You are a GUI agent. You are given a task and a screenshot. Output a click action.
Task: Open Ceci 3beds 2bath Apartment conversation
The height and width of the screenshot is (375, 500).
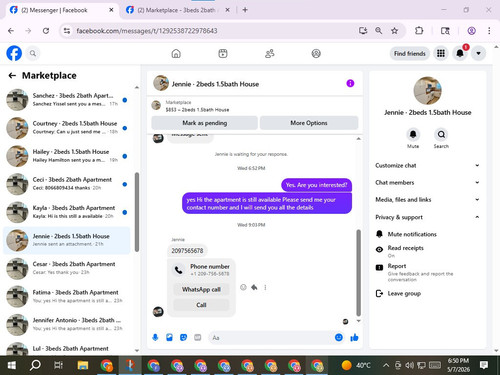coord(67,184)
